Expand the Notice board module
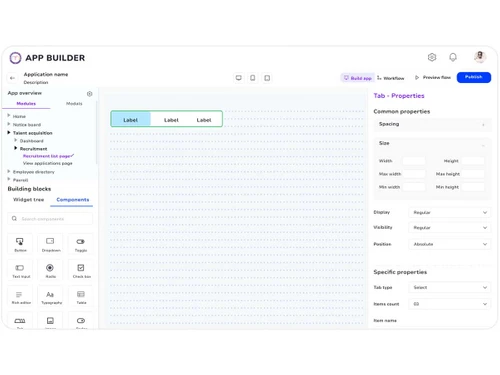The width and height of the screenshot is (500, 375). click(9, 124)
